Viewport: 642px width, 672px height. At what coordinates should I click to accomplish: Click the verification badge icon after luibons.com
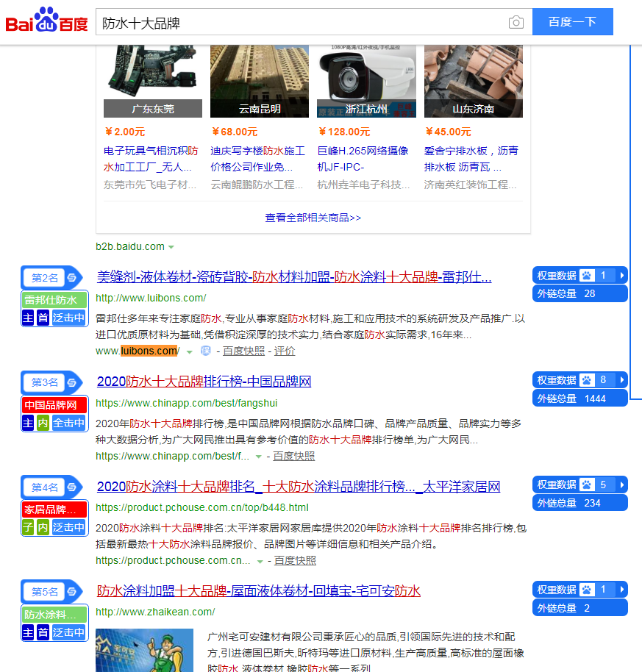point(206,351)
